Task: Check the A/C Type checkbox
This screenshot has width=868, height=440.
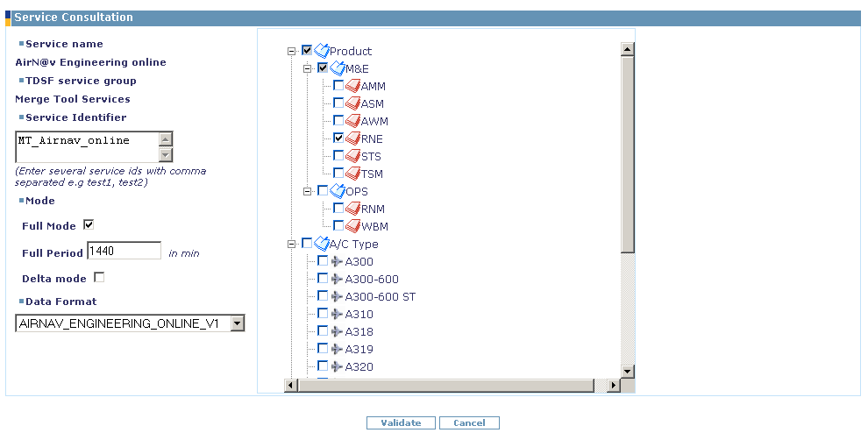Action: 307,243
